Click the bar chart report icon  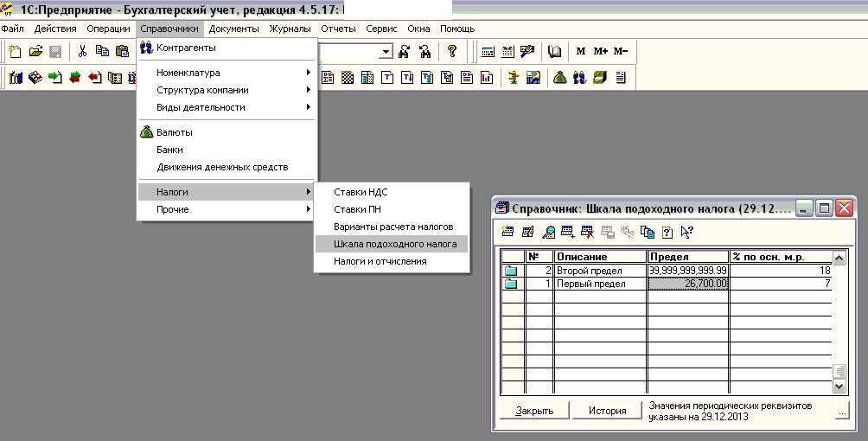pos(487,78)
